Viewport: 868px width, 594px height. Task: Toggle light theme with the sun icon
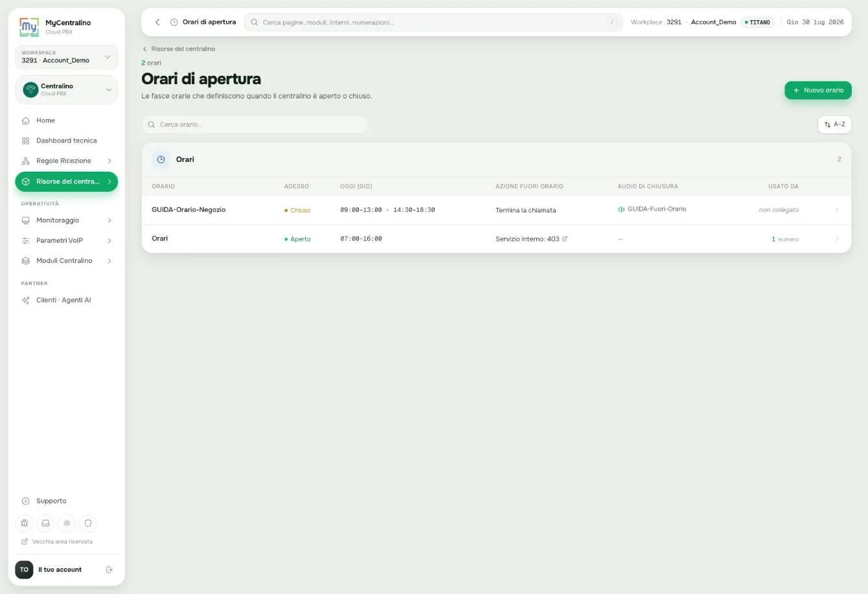point(67,523)
